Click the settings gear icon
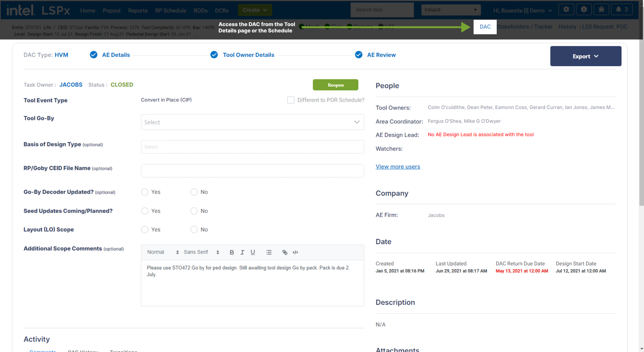This screenshot has height=352, width=644. [566, 10]
